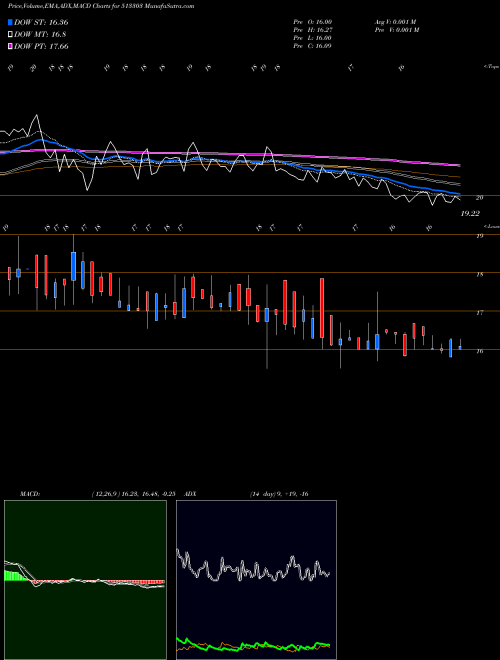Screen dimensions: 500x660
Task: Click the MACD (12,26,9) parameter values
Action: [x=133, y=494]
